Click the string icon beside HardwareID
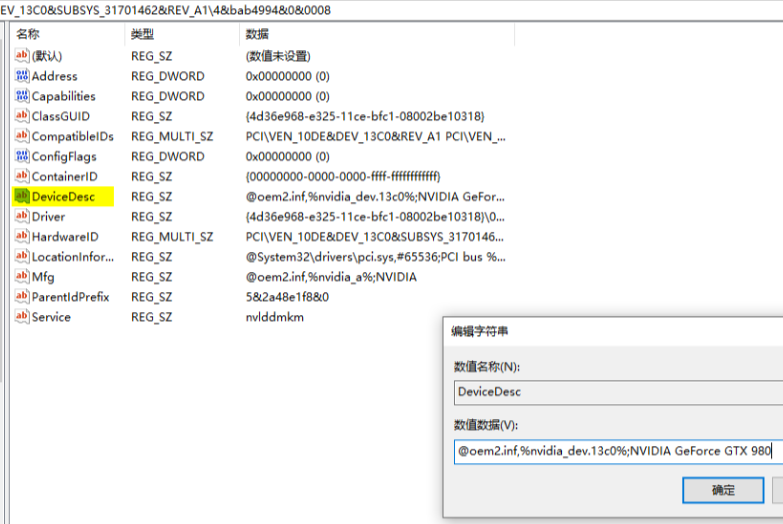Viewport: 783px width, 524px height. point(22,236)
